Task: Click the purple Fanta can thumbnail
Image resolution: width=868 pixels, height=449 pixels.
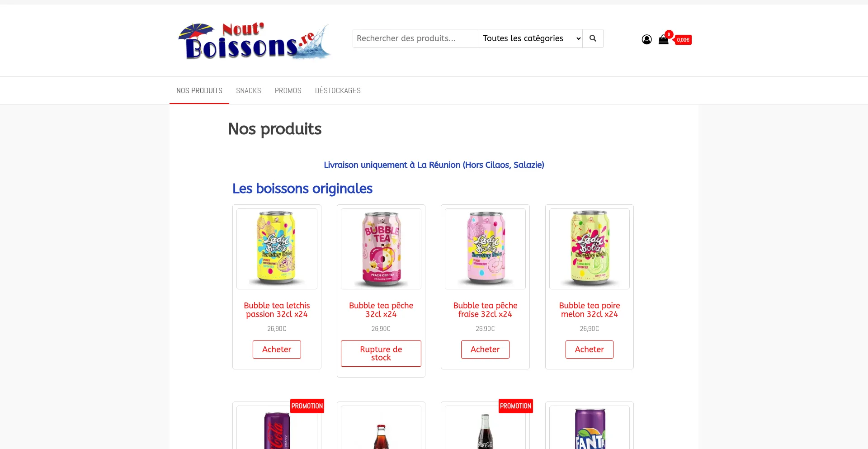Action: 590,427
